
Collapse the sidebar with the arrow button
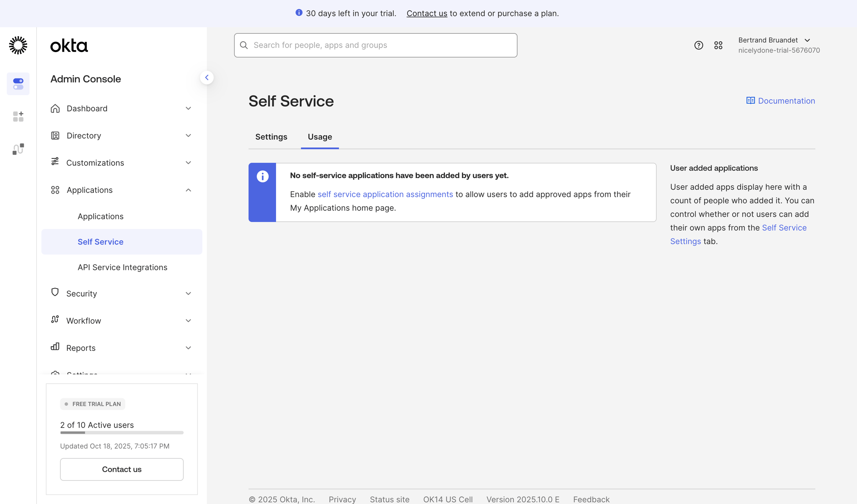pos(207,77)
